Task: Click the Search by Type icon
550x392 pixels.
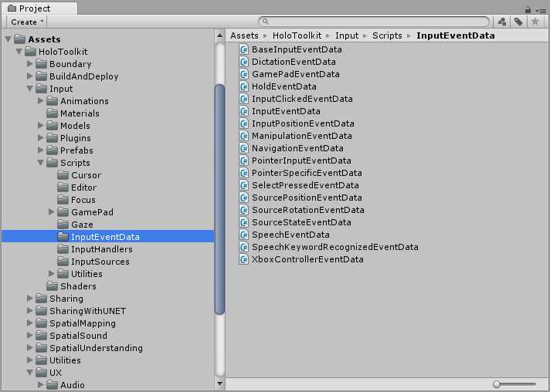Action: (502, 22)
